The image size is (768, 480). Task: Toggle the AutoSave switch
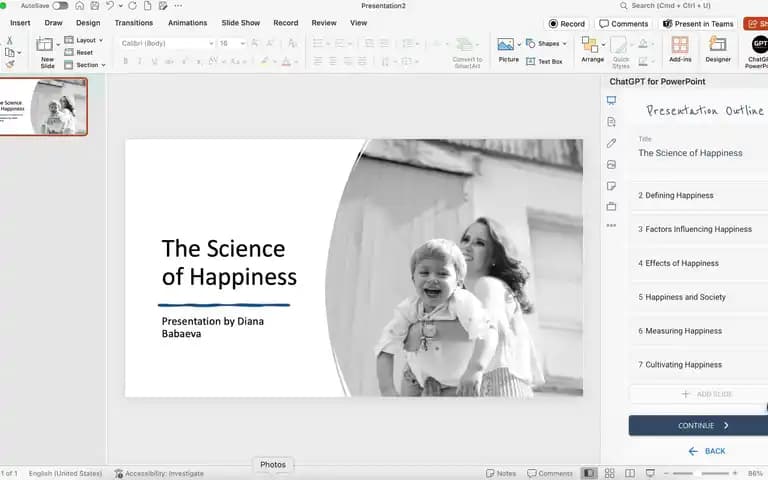60,6
